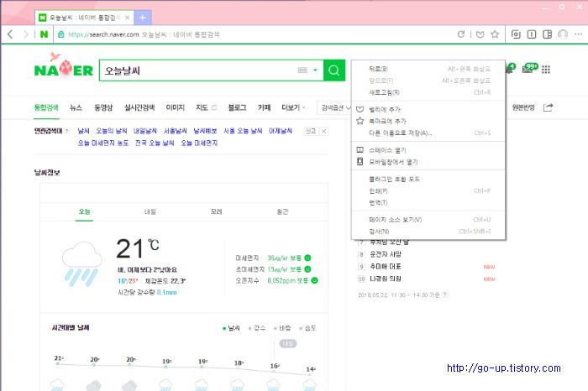588x391 pixels.
Task: Click the space icon beside 스페이스 열기
Action: (x=360, y=150)
